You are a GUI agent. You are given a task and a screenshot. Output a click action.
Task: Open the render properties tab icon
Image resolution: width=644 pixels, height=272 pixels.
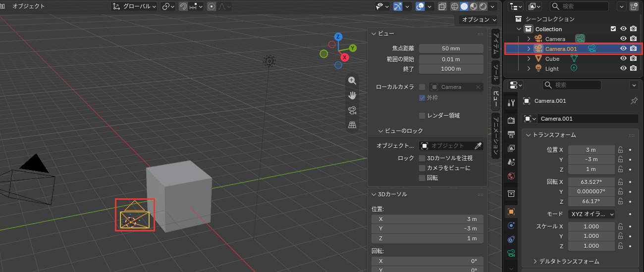511,120
